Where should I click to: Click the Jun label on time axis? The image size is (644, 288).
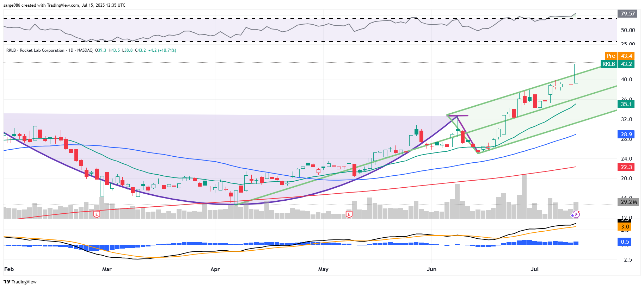point(431,269)
